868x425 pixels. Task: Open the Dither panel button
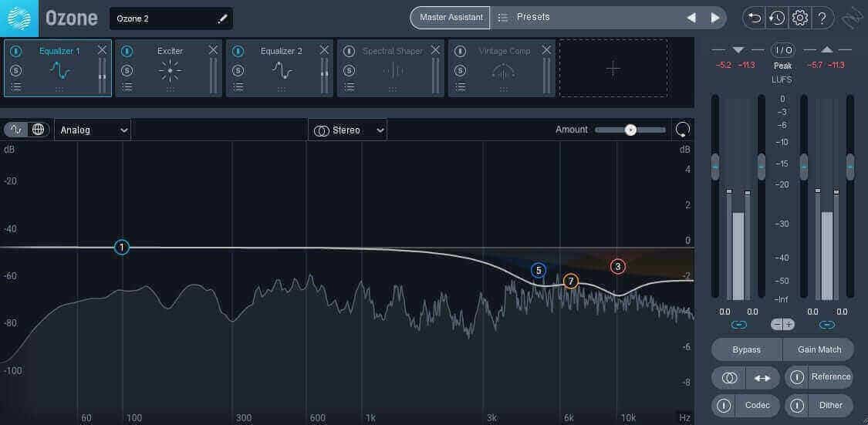click(831, 406)
